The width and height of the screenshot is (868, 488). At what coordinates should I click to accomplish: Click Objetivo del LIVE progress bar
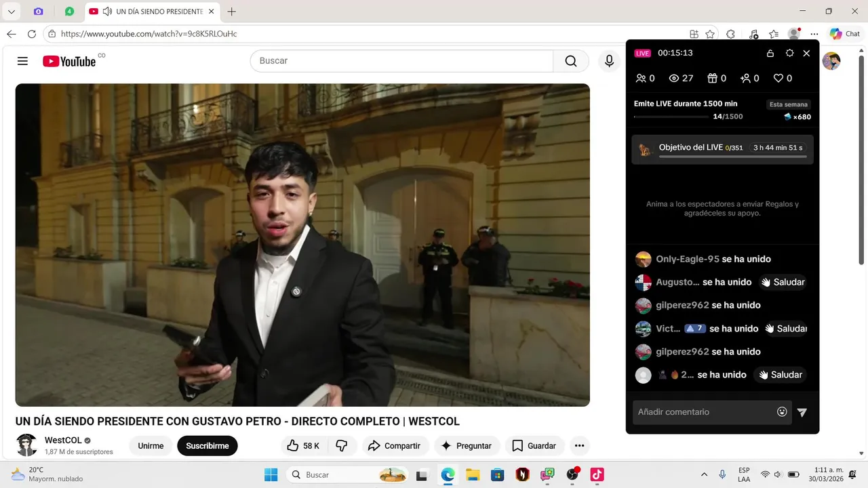tap(732, 157)
